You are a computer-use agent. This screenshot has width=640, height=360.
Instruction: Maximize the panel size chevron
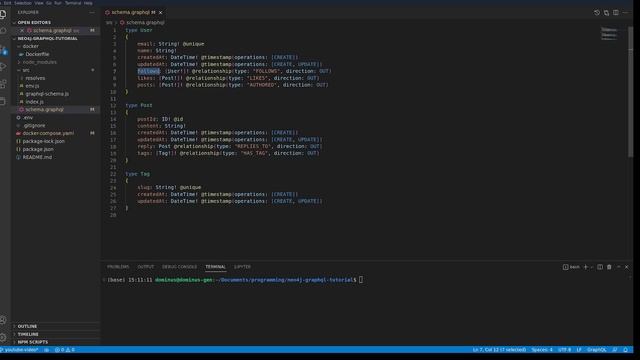[x=618, y=267]
